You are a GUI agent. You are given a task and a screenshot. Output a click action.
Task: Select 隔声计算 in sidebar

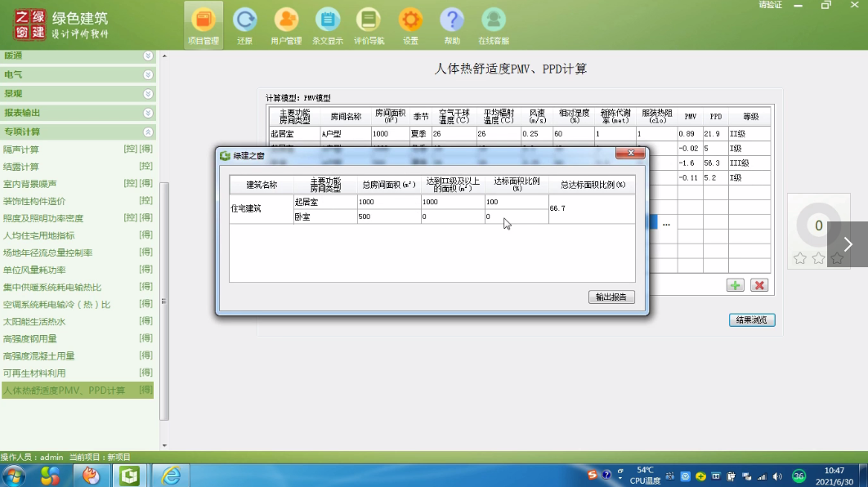click(21, 150)
